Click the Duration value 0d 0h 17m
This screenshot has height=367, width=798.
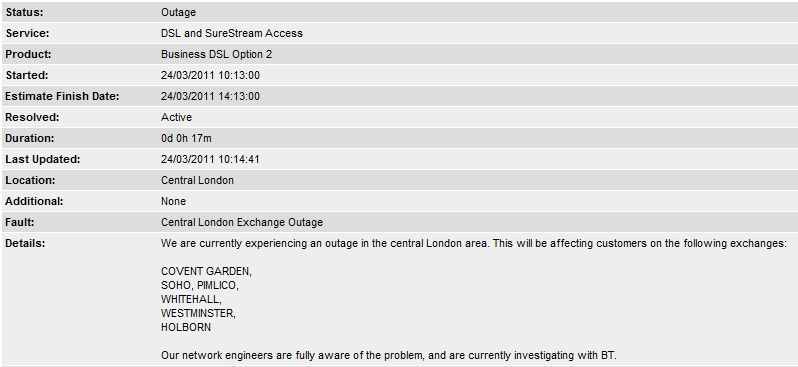186,138
